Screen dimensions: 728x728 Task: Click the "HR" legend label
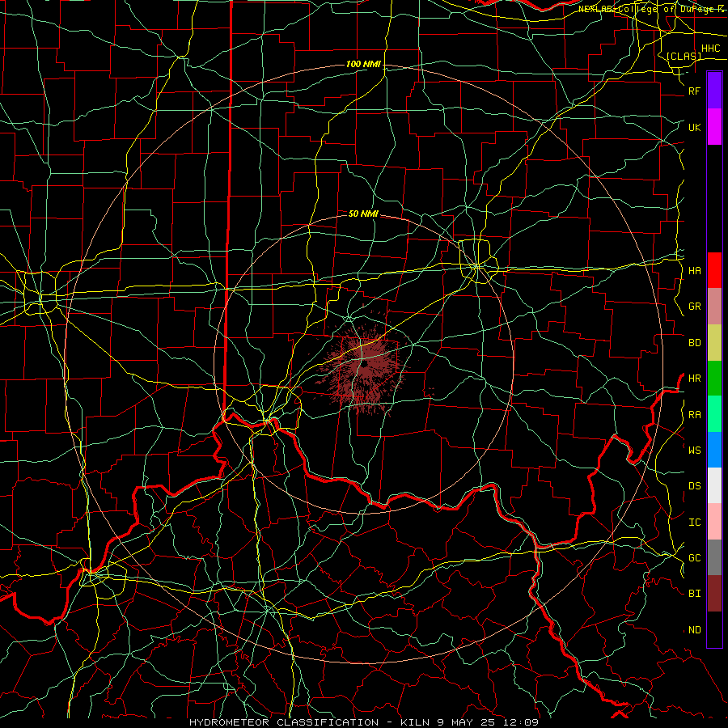[x=694, y=379]
